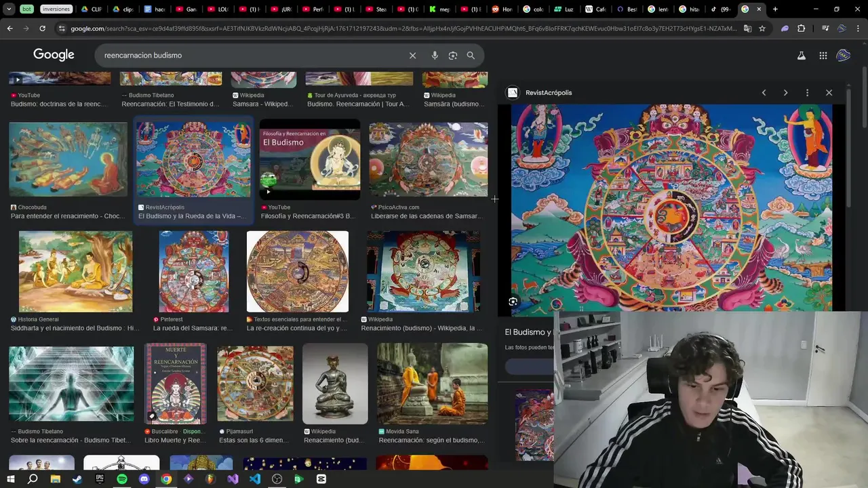Switch to the 'Best' tab
The width and height of the screenshot is (868, 488).
627,9
